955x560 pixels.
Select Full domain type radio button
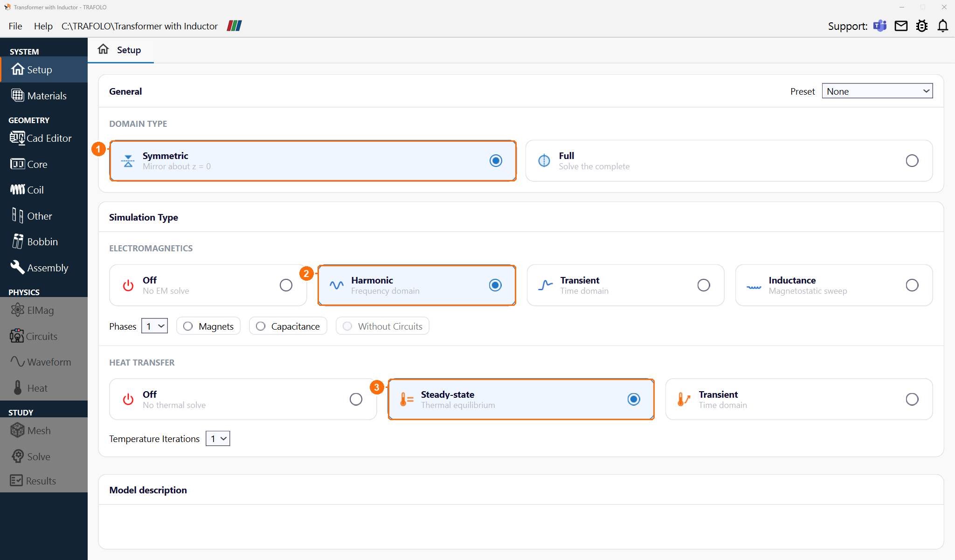[912, 161]
